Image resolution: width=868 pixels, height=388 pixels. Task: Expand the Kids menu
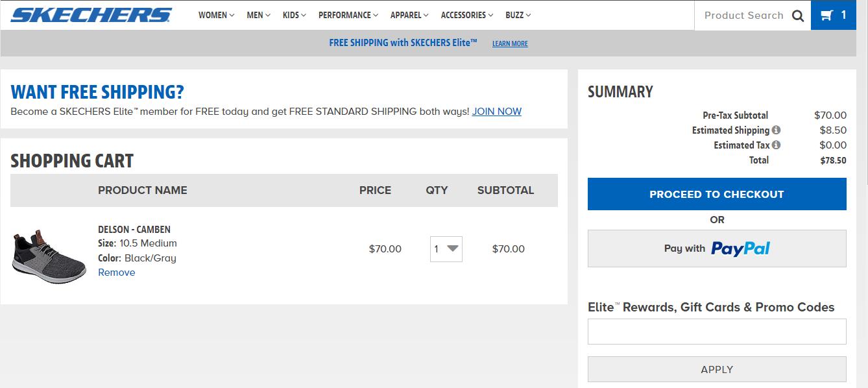pos(294,15)
